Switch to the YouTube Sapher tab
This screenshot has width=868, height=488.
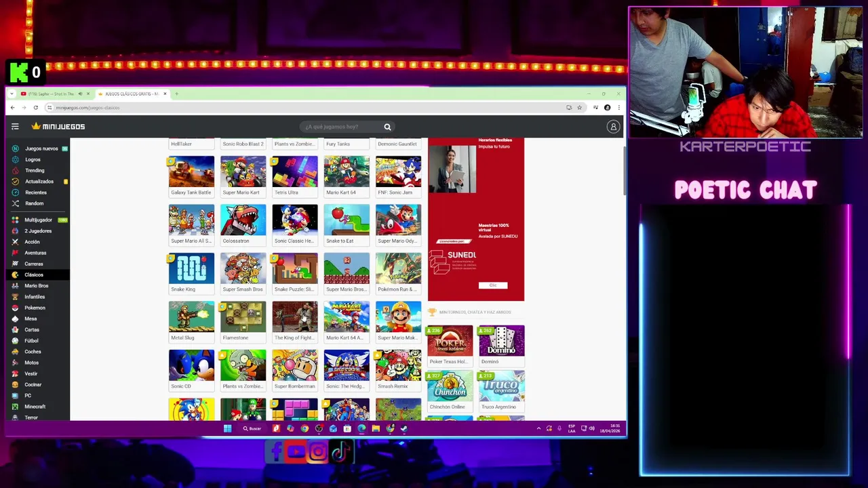56,94
